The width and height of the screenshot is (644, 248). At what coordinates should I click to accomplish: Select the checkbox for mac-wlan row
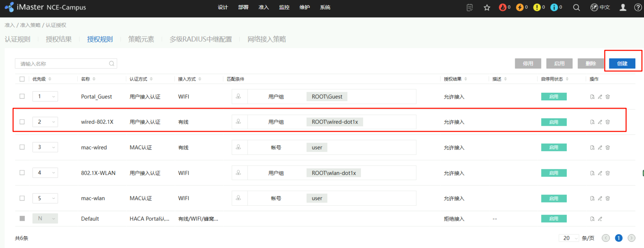[22, 198]
